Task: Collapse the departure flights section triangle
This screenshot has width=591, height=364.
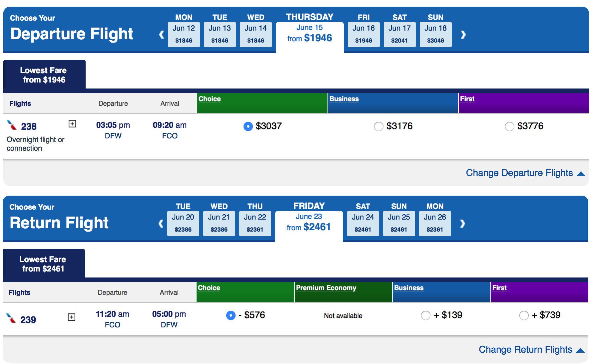Action: 581,173
